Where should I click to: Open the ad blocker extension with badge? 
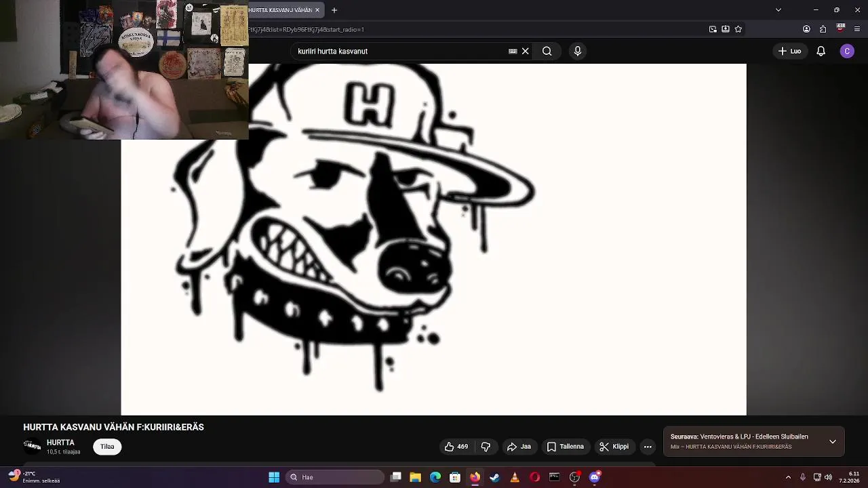(840, 28)
